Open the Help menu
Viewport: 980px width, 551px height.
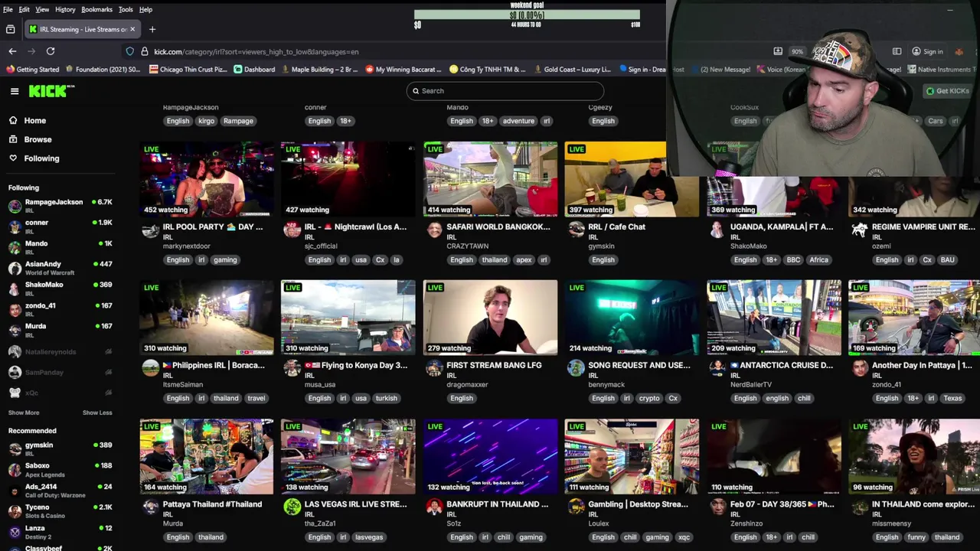(145, 9)
